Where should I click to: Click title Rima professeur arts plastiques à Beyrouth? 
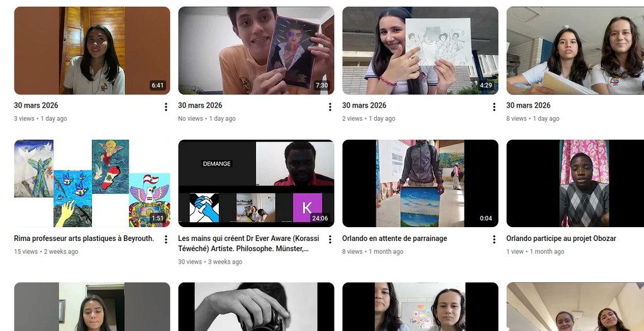(x=84, y=238)
